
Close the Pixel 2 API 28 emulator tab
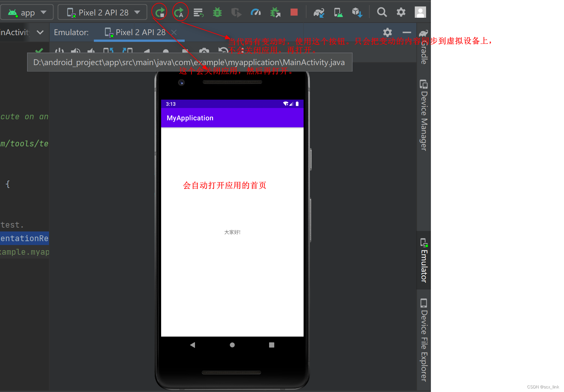point(174,32)
